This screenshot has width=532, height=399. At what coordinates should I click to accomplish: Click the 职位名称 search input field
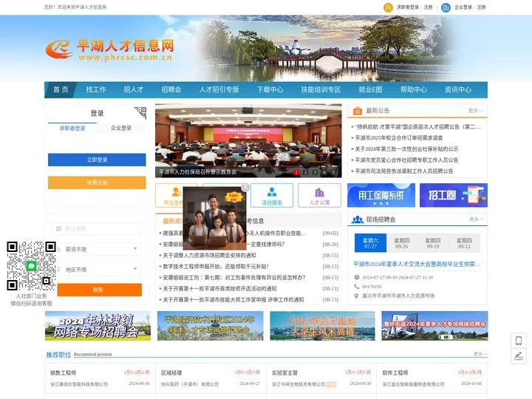[x=97, y=228]
